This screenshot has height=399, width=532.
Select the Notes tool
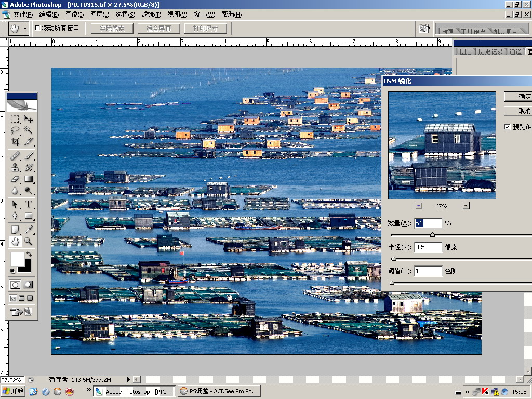tap(15, 230)
